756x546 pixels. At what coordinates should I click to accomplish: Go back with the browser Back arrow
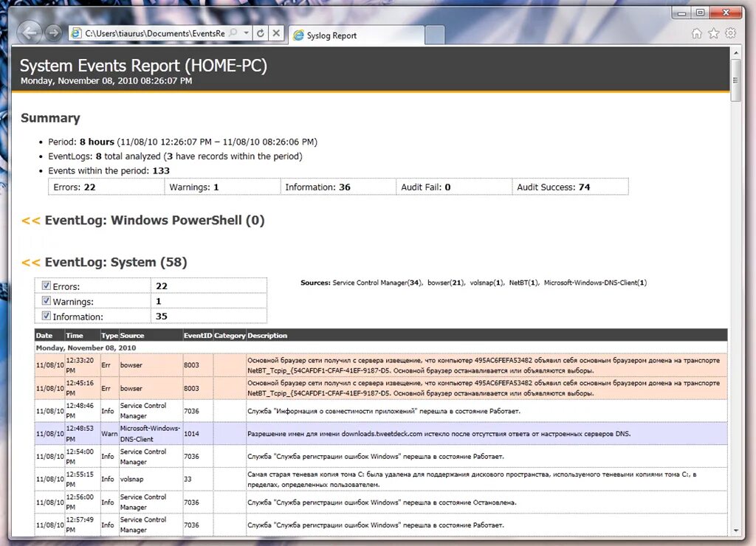pos(30,32)
